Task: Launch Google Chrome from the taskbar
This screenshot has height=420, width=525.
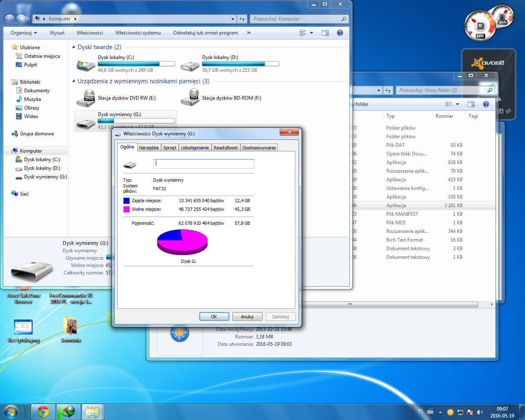Action: click(x=43, y=412)
